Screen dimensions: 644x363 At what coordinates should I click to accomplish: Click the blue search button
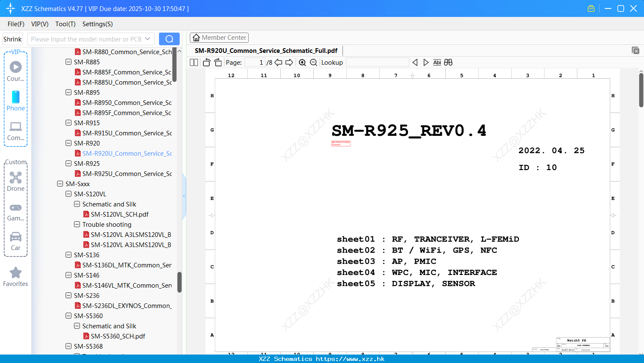pos(169,39)
